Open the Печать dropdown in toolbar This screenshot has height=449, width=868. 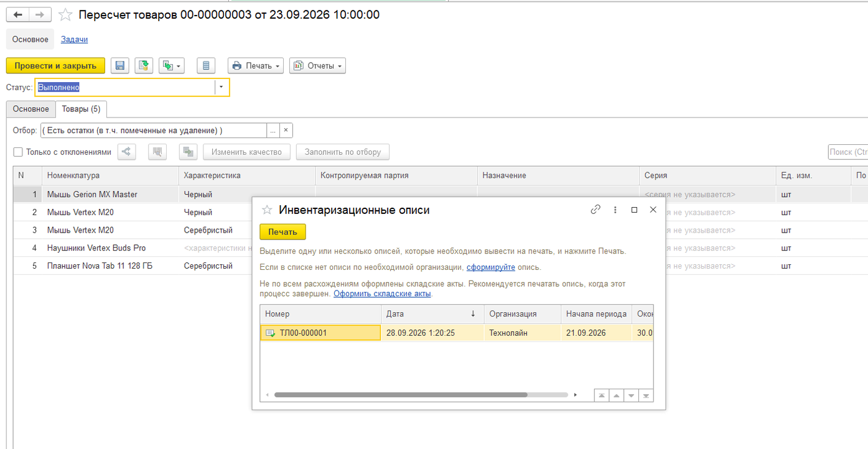pyautogui.click(x=256, y=65)
